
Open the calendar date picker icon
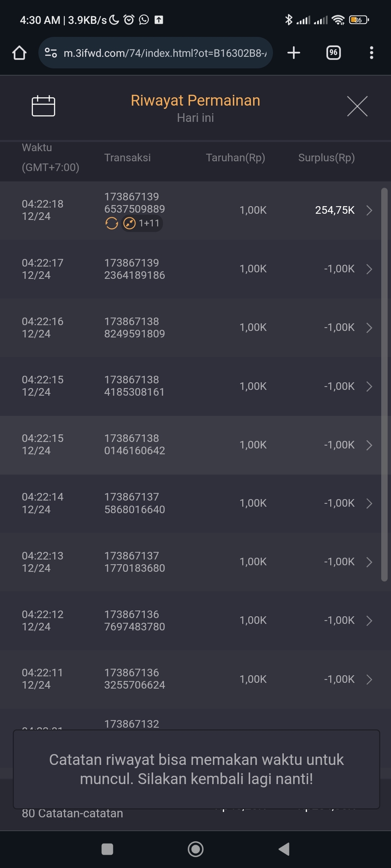(x=43, y=106)
